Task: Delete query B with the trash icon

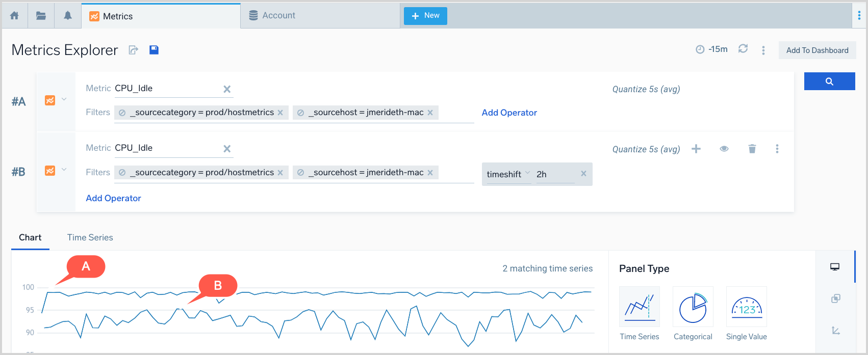Action: click(752, 149)
